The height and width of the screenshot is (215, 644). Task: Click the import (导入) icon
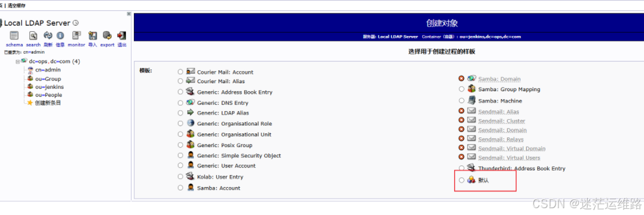click(x=92, y=35)
